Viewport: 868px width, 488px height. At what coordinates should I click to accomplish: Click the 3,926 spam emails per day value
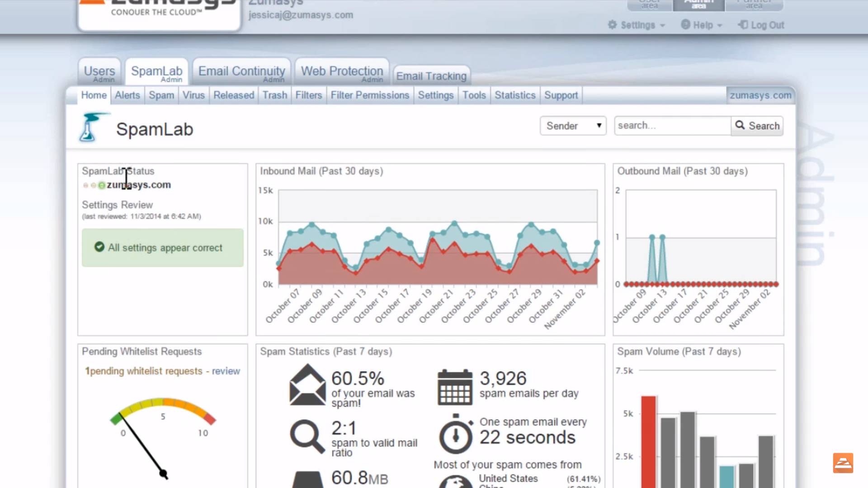(x=503, y=378)
